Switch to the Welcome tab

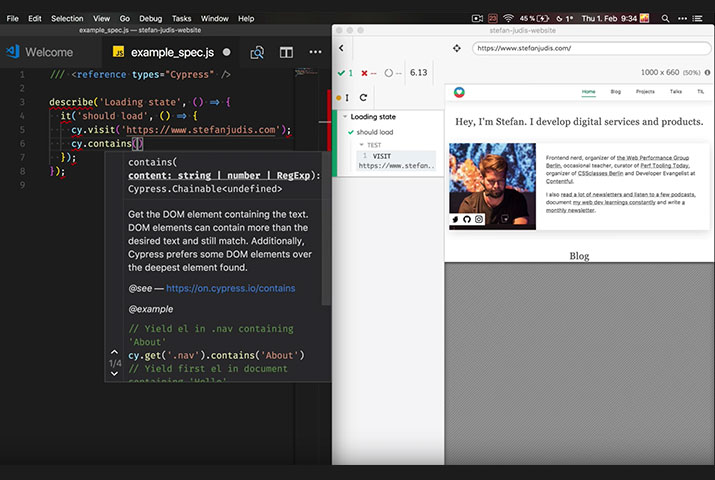point(48,52)
